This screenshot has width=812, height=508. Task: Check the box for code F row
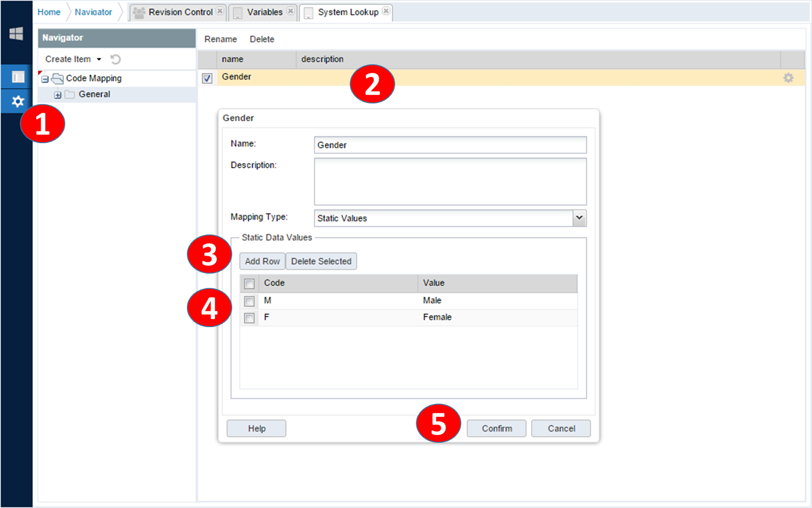(249, 318)
